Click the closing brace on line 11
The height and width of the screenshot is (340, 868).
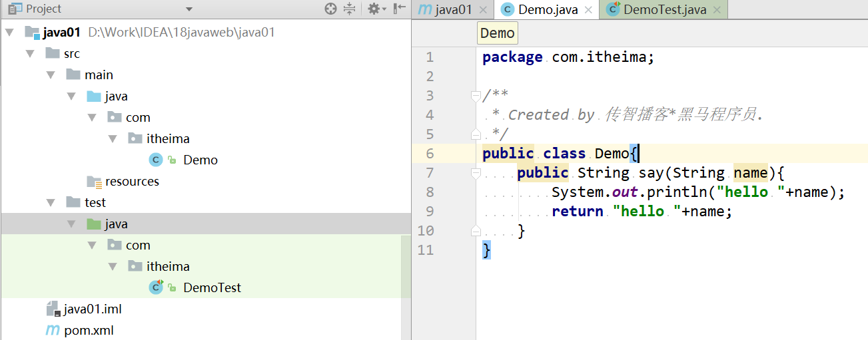486,250
